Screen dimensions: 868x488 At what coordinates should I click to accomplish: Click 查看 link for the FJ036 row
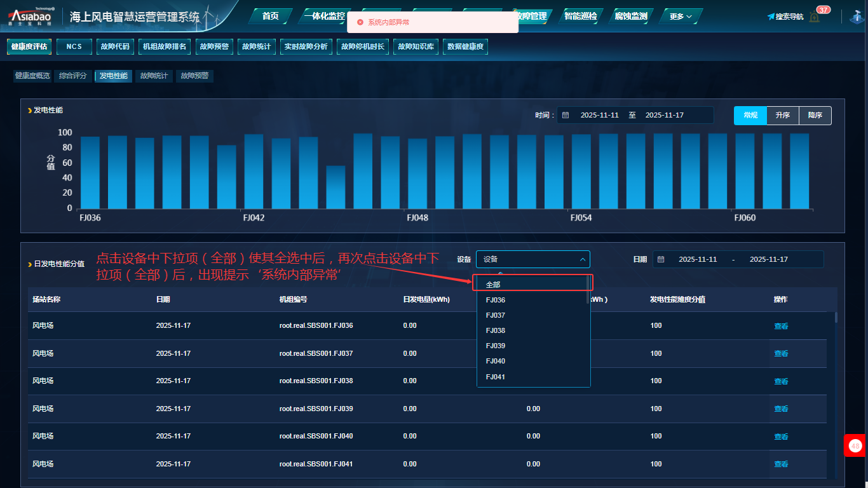[x=780, y=326]
